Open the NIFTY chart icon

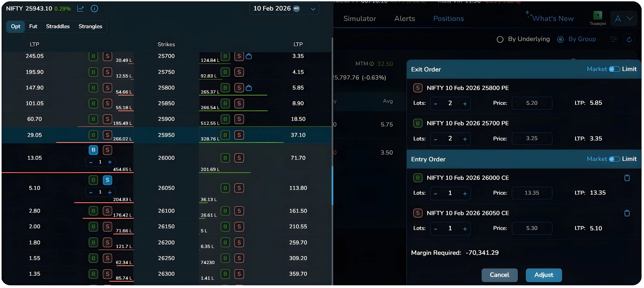(80, 8)
